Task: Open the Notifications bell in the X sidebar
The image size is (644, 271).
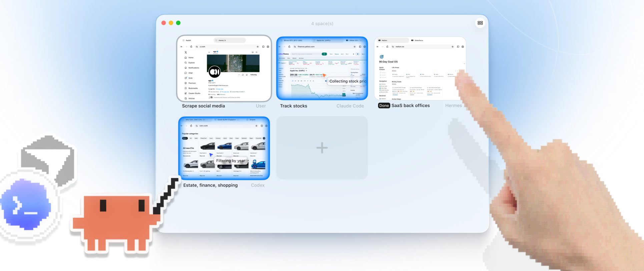Action: pos(186,68)
